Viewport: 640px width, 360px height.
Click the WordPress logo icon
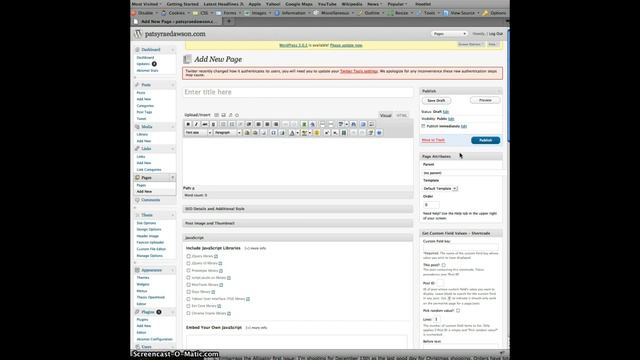[x=138, y=34]
